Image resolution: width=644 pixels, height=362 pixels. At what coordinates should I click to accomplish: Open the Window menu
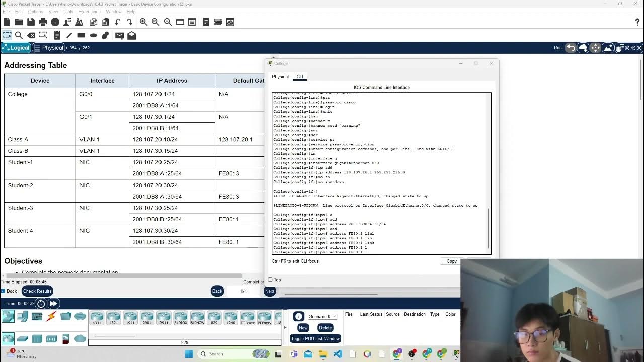click(113, 12)
